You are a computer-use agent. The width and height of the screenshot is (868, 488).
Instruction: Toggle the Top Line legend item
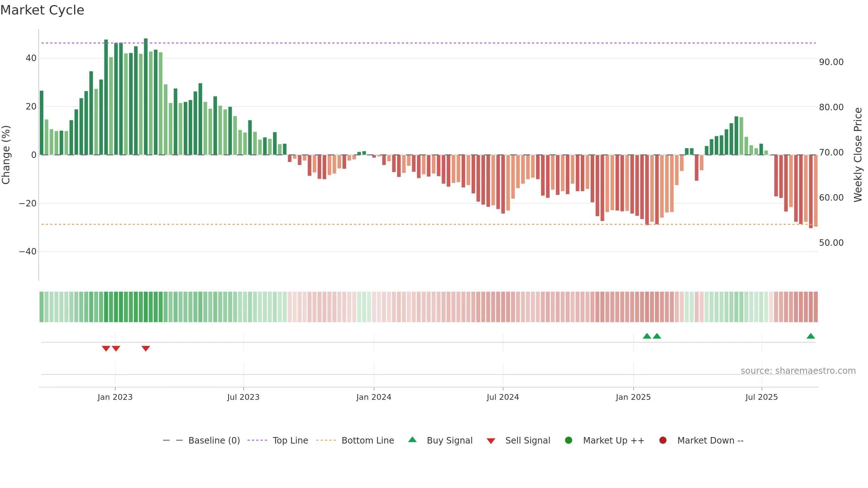278,440
